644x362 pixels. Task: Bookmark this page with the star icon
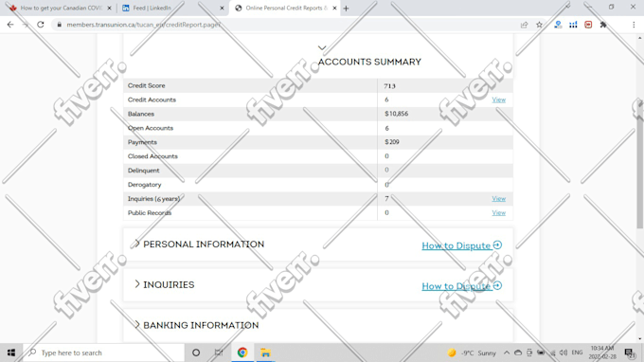tap(539, 25)
